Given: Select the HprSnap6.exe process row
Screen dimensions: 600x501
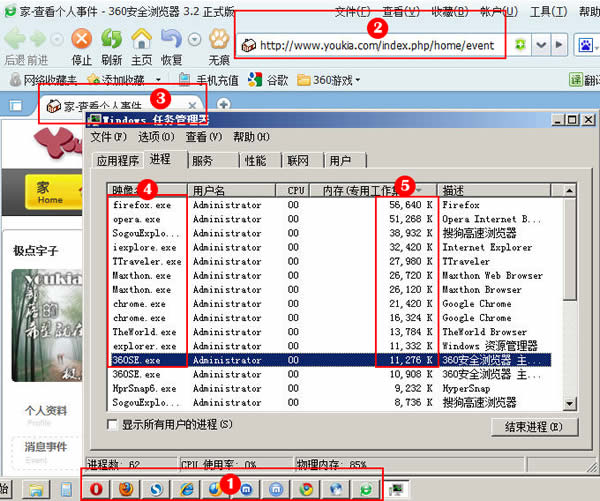Looking at the screenshot, I should tap(331, 388).
